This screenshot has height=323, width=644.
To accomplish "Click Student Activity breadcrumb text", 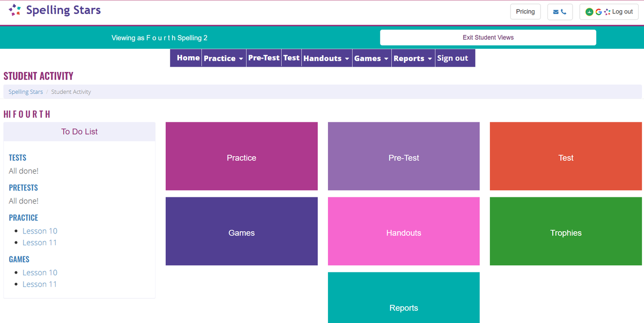I will coord(71,92).
